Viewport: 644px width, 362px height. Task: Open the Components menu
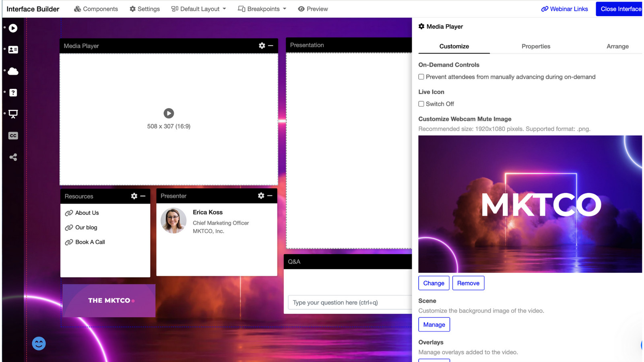[96, 9]
